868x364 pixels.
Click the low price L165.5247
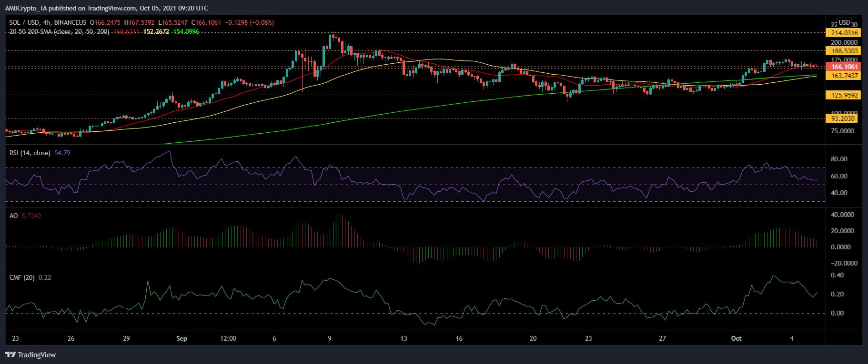tap(173, 22)
